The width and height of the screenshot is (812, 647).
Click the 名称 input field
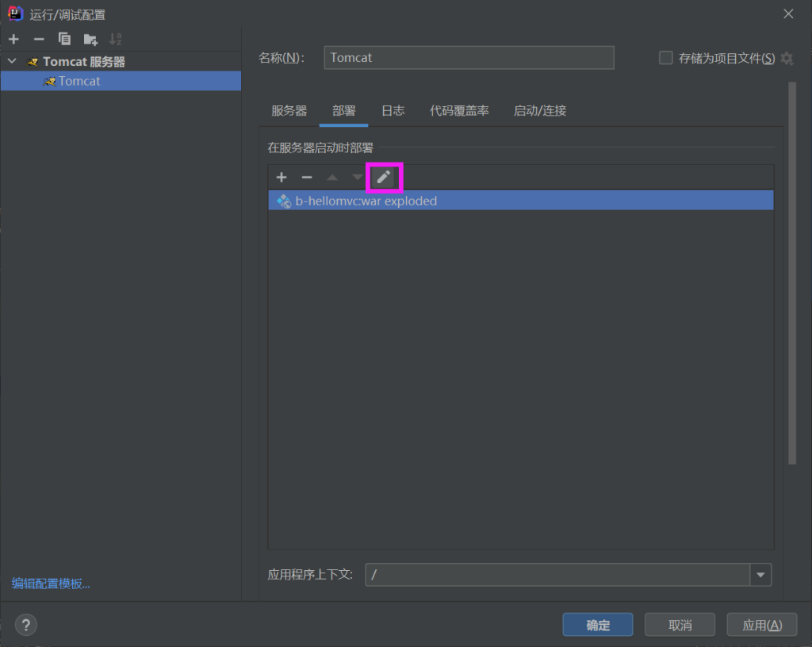tap(469, 58)
